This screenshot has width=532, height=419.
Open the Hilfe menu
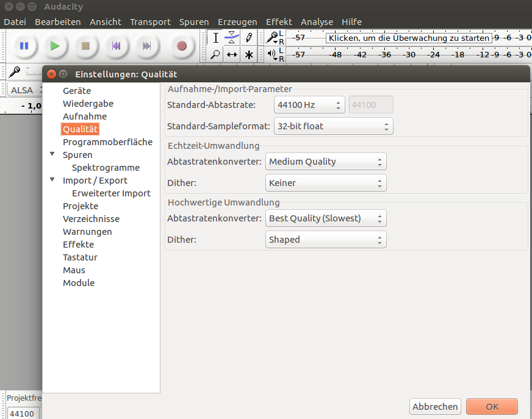[351, 22]
